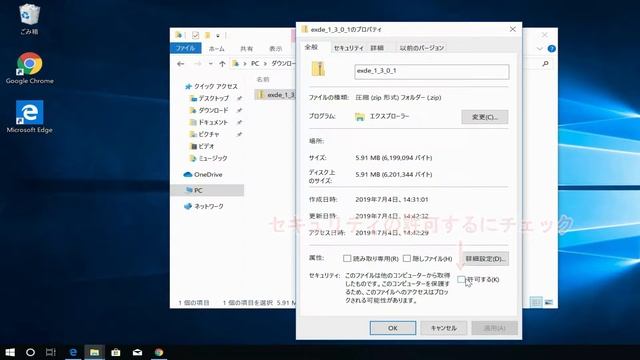Image resolution: width=640 pixels, height=360 pixels.
Task: Expand the Explorer ribbon chevron
Action: tap(540, 49)
